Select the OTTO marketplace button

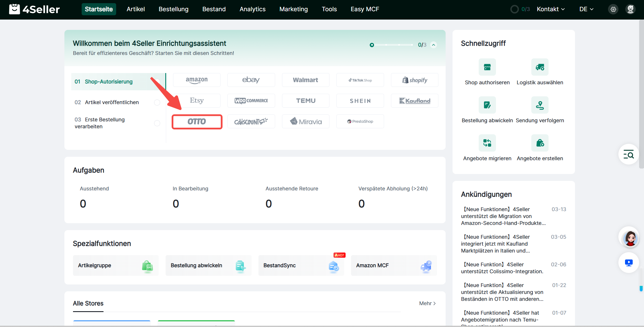pyautogui.click(x=197, y=122)
